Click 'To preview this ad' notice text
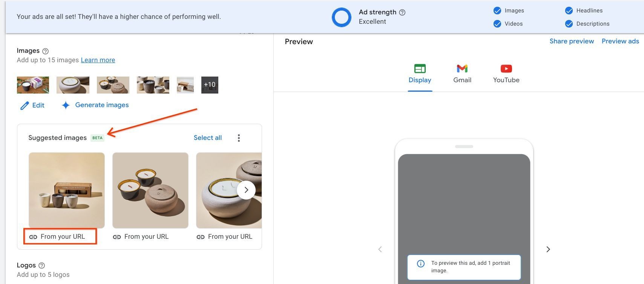Image resolution: width=644 pixels, height=284 pixels. [x=471, y=267]
